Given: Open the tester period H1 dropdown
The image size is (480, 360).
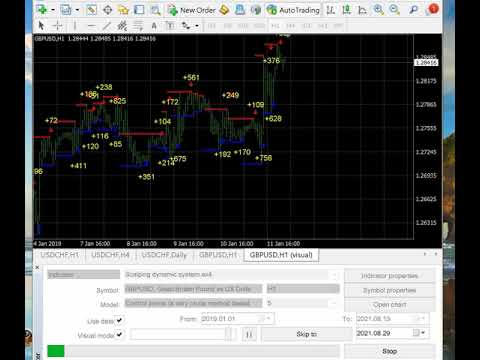Looking at the screenshot, I should 303,289.
